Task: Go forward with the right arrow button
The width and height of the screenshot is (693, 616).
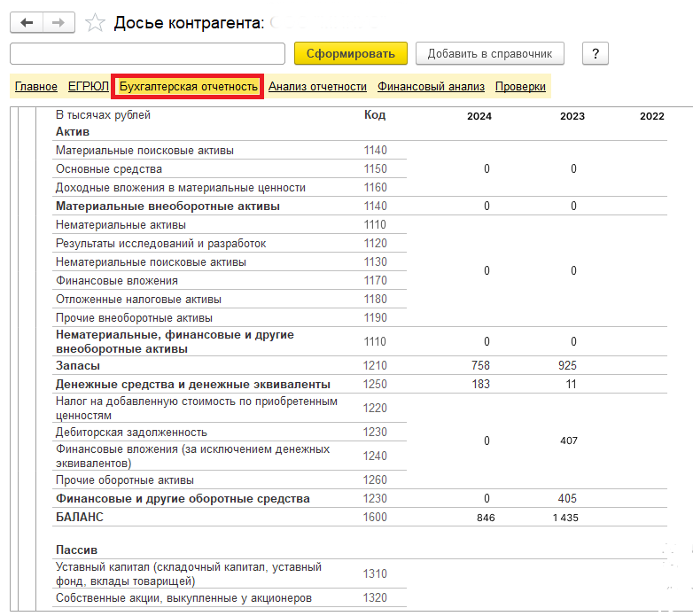Action: click(x=58, y=22)
